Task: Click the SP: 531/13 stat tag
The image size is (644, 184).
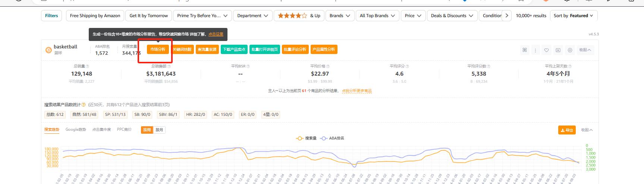Action: coord(115,115)
